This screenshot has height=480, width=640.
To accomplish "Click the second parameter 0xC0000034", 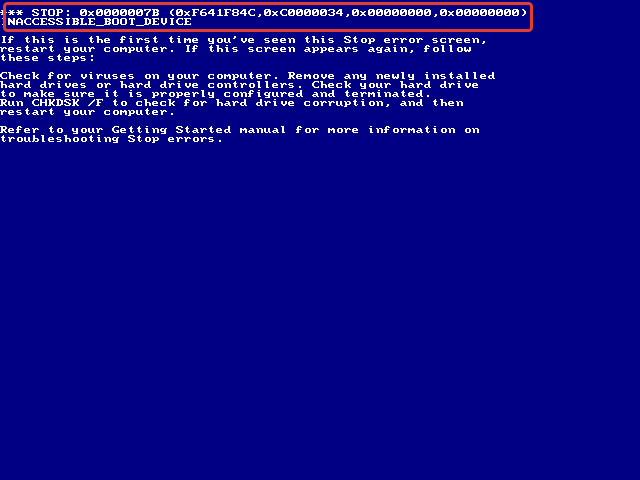I will tap(304, 13).
